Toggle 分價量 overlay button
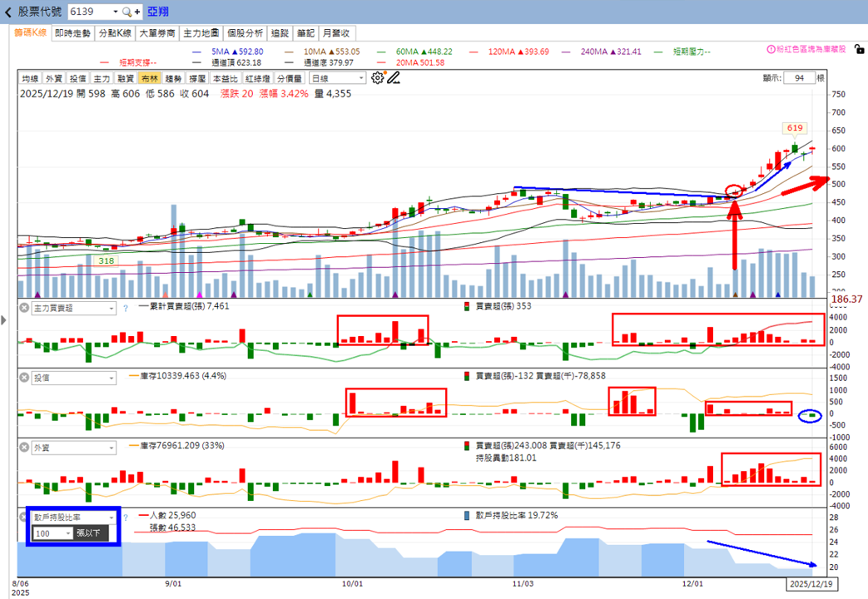 tap(290, 78)
